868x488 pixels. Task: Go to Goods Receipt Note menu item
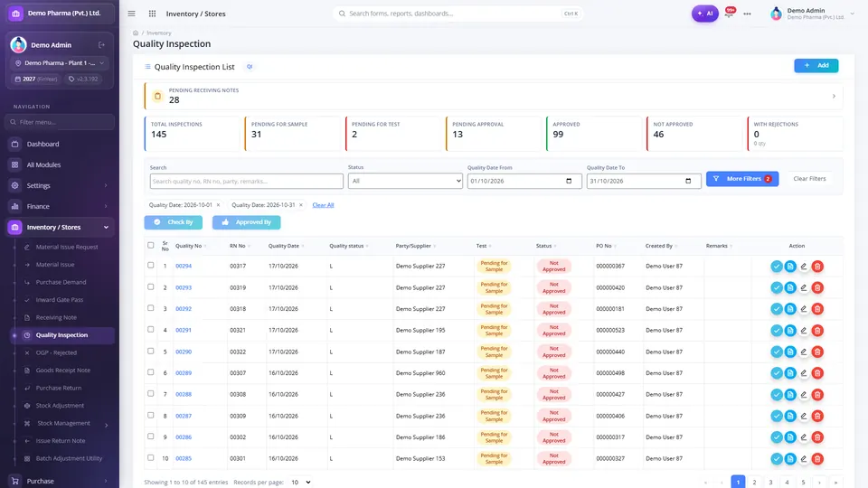[62, 371]
